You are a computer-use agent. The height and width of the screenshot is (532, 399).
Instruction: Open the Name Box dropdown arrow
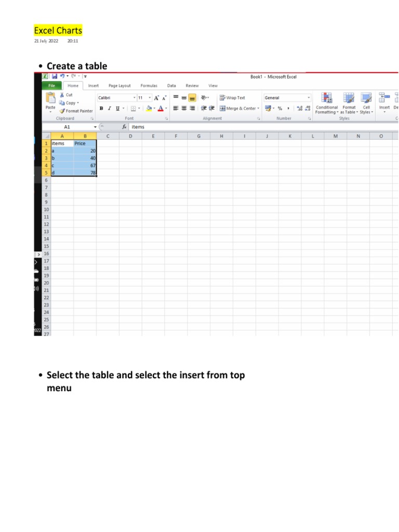(95, 127)
